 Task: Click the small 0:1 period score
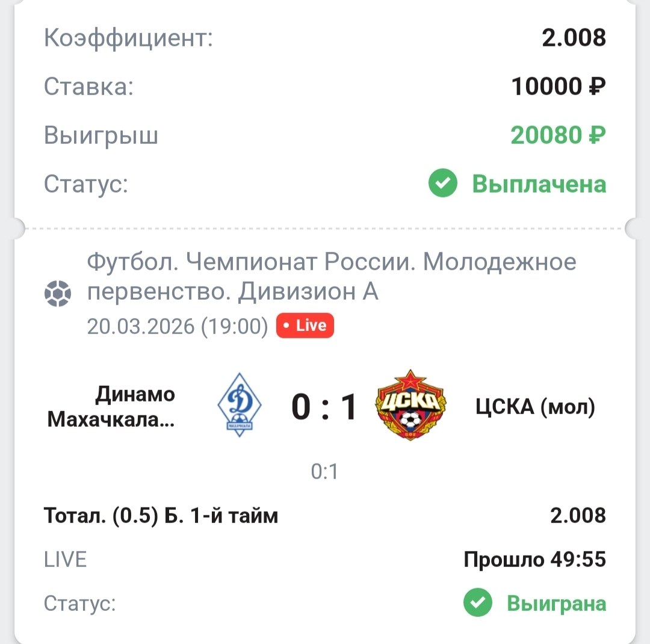[324, 472]
